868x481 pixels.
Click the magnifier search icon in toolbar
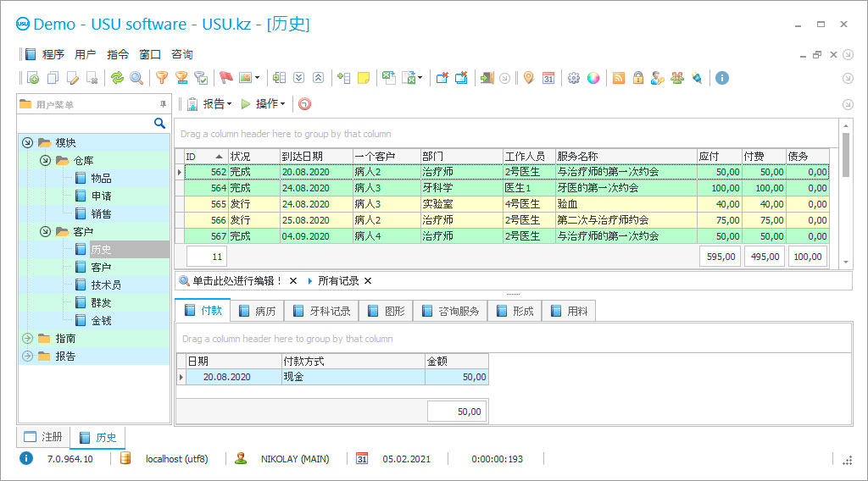(136, 78)
